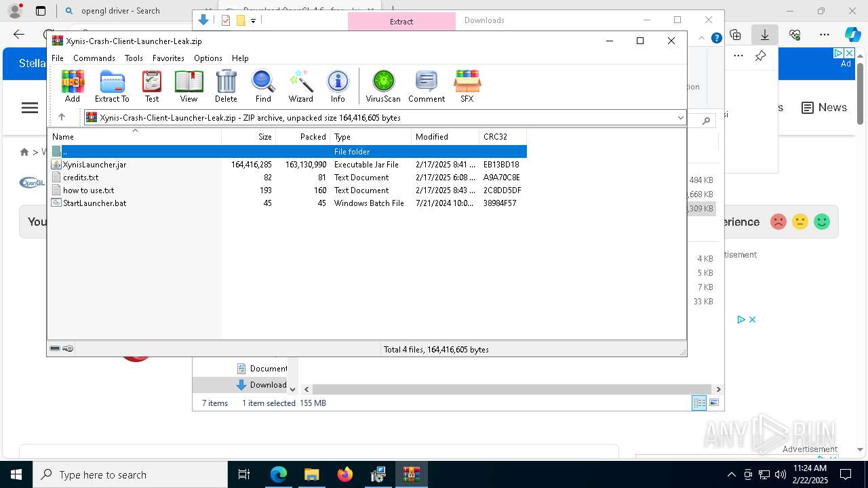868x488 pixels.
Task: Sort by the Packed column header
Action: (302, 136)
